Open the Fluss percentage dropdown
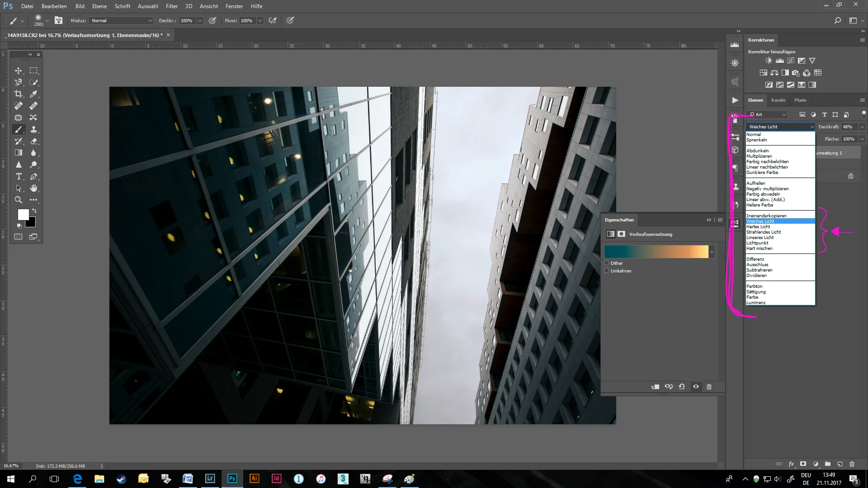Image resolution: width=868 pixels, height=488 pixels. (x=260, y=21)
